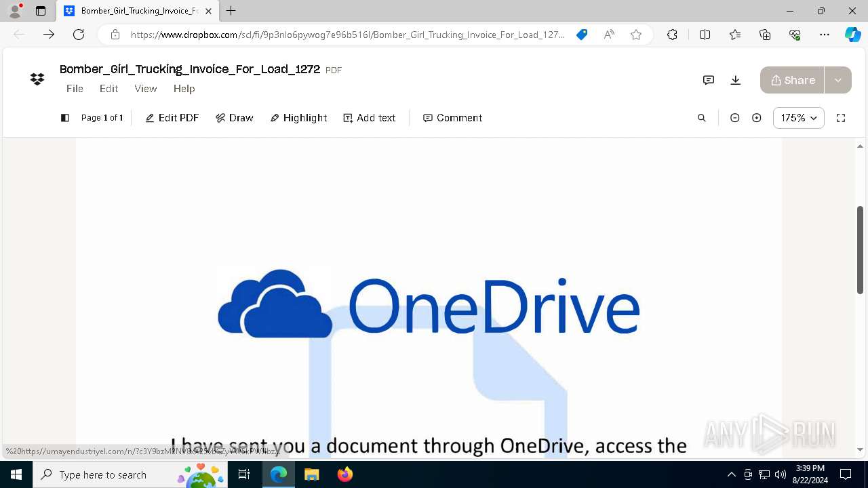
Task: Open Task View on taskbar
Action: coord(244,474)
